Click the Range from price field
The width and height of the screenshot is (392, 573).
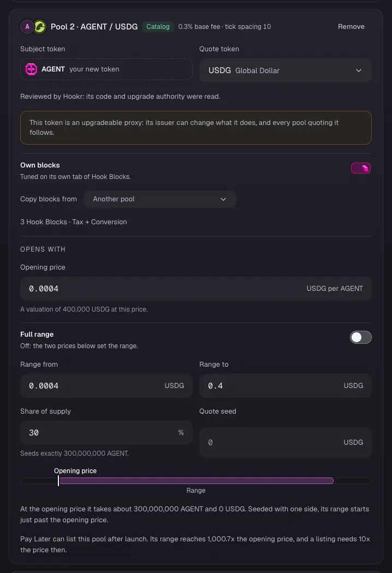point(106,385)
